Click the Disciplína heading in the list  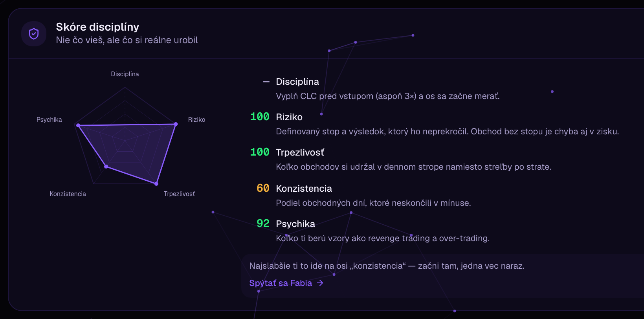(297, 82)
